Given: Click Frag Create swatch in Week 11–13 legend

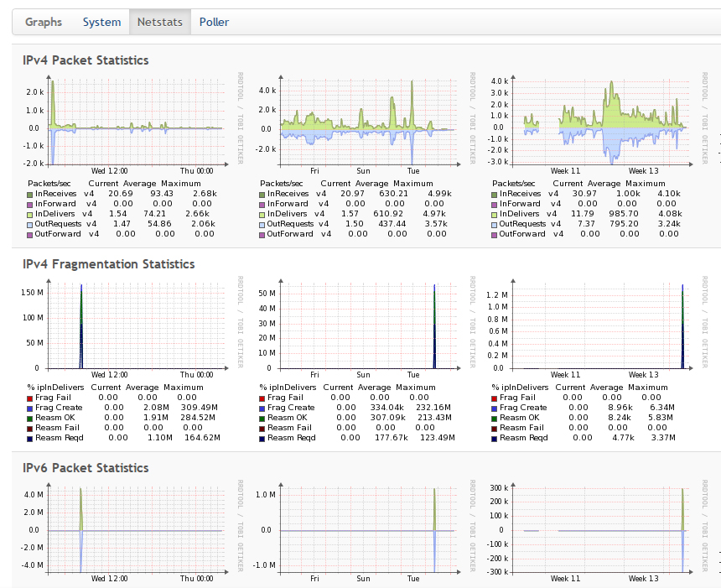Looking at the screenshot, I should coord(495,408).
